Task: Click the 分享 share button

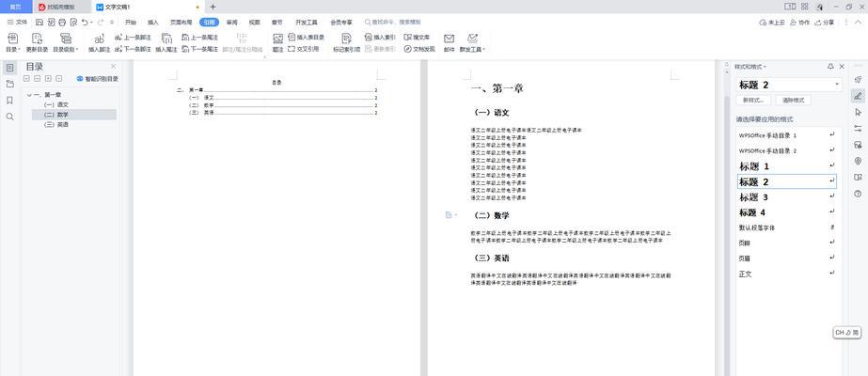Action: (x=825, y=23)
